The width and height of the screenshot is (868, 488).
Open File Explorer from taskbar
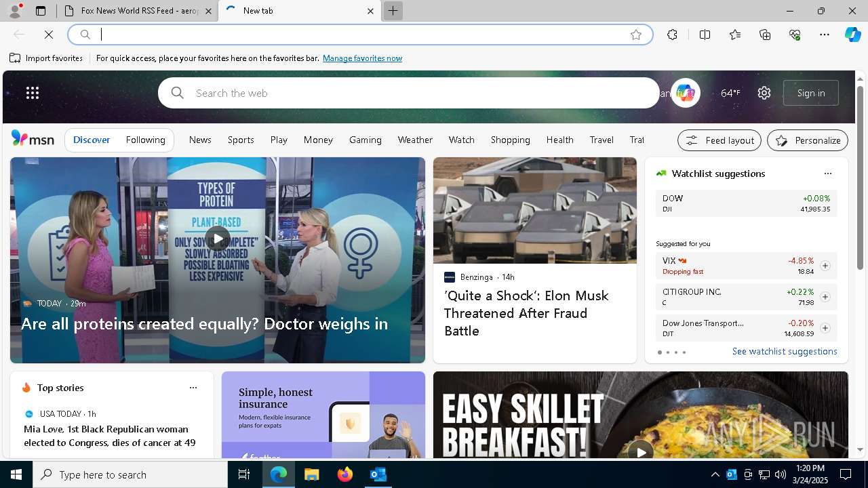click(311, 474)
